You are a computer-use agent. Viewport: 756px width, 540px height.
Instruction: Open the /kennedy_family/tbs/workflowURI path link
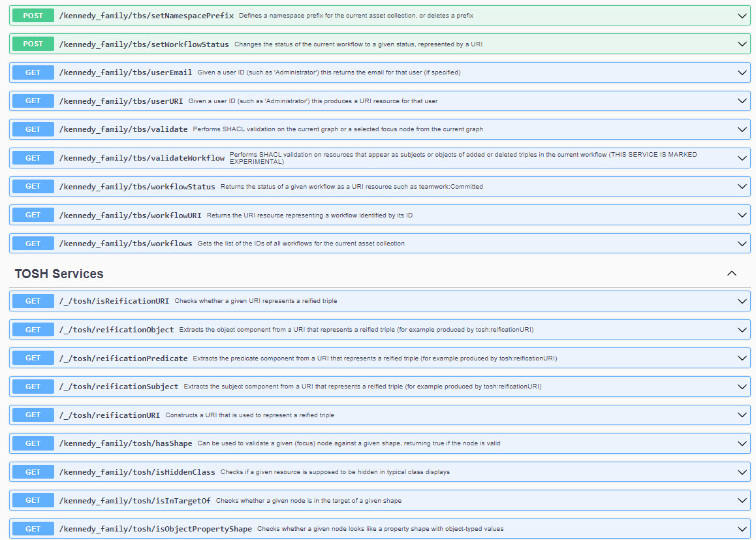coord(130,215)
